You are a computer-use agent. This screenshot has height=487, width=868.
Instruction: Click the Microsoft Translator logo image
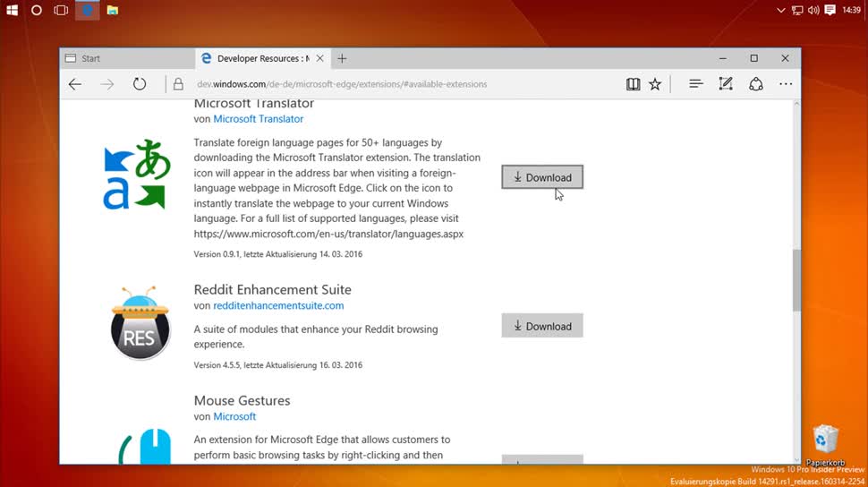pos(137,175)
